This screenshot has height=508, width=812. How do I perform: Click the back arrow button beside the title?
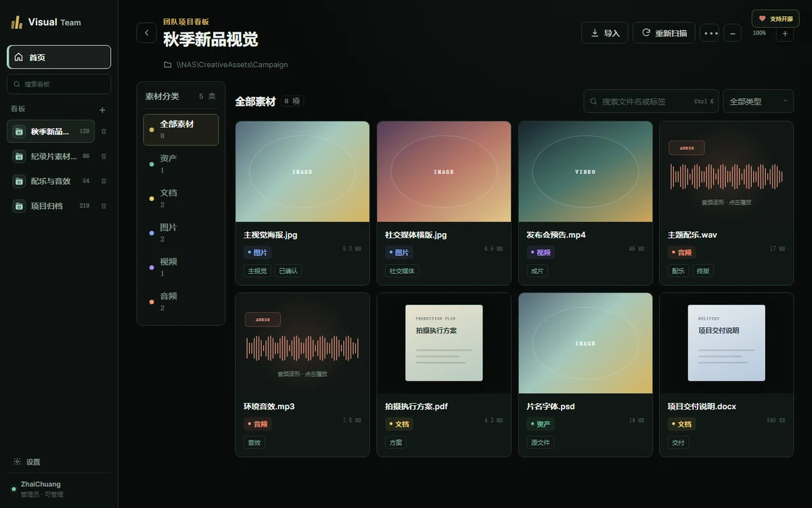[x=147, y=33]
